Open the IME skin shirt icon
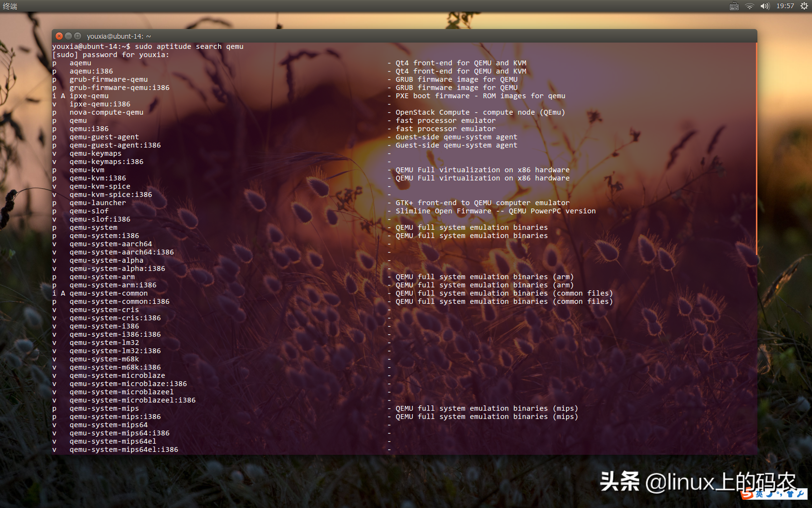 point(790,494)
